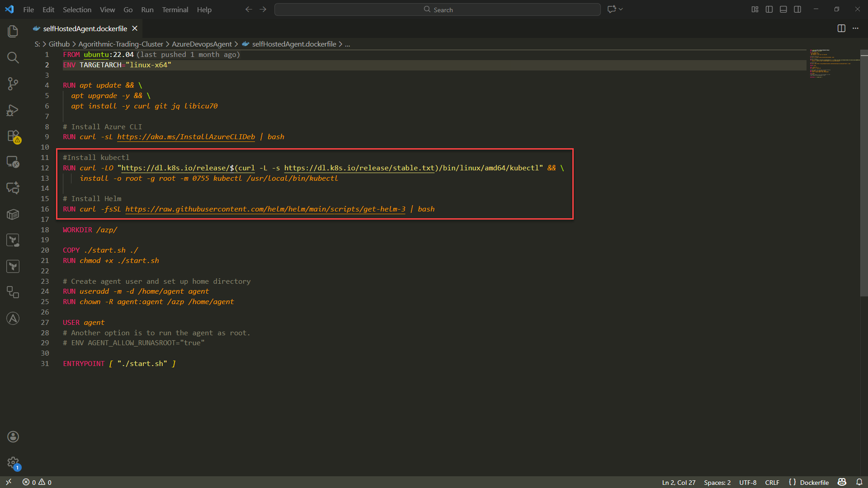Toggle Panel layout button in title bar

pos(783,9)
